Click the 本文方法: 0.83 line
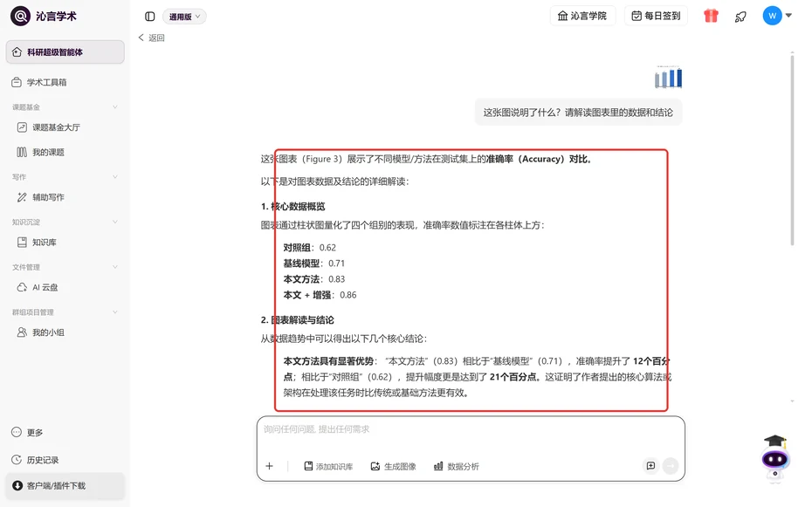Image resolution: width=812 pixels, height=507 pixels. pyautogui.click(x=313, y=279)
